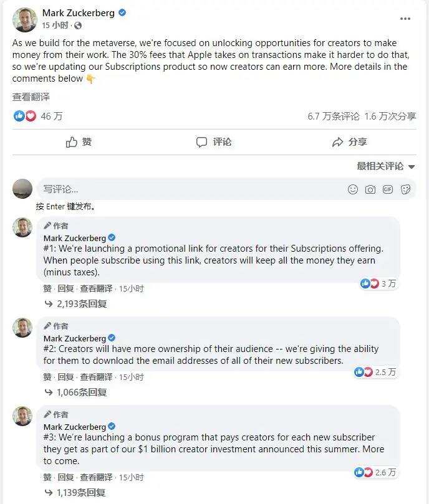Click the blue verified badge beside post author
The height and width of the screenshot is (504, 429).
(123, 12)
